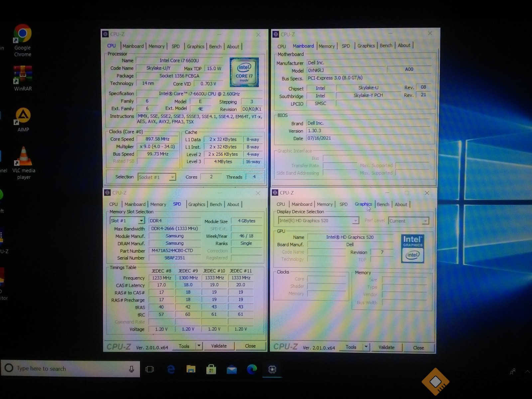Open the Socket #1 selection dropdown

tap(157, 177)
